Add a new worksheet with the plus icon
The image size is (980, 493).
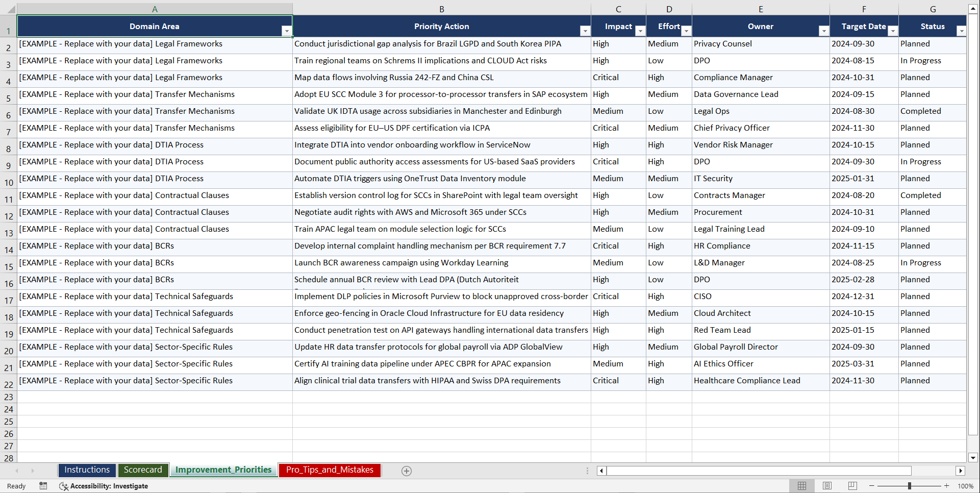406,471
